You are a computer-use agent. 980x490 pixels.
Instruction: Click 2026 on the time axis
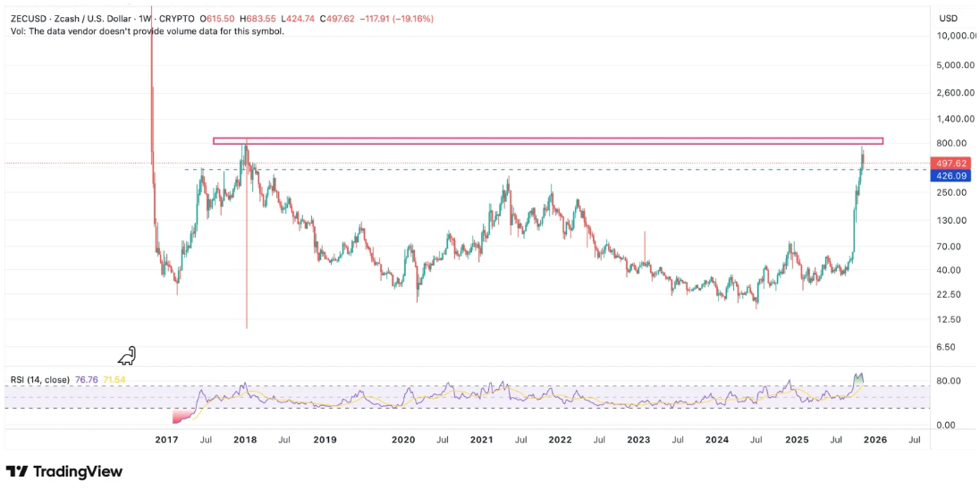874,440
